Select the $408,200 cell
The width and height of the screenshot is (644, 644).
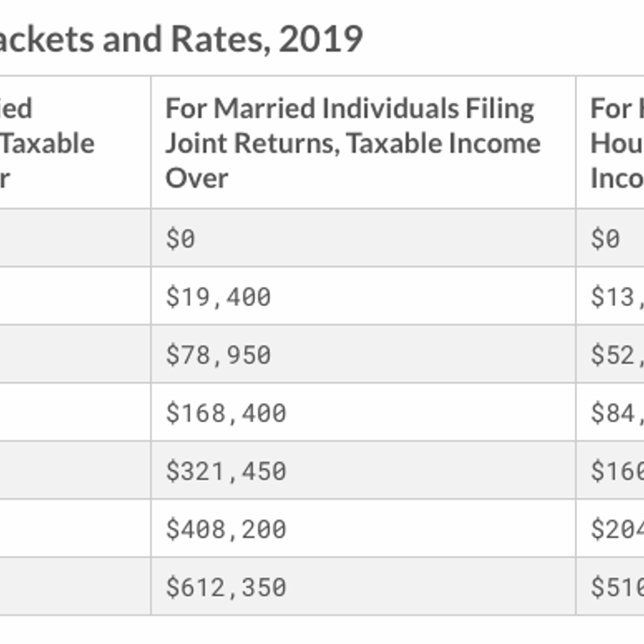[x=226, y=529]
